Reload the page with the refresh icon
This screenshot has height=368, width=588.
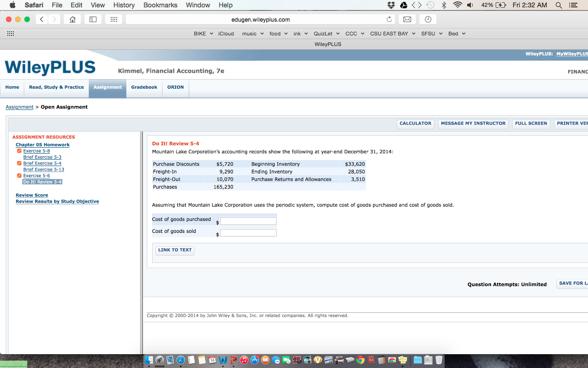coord(389,19)
